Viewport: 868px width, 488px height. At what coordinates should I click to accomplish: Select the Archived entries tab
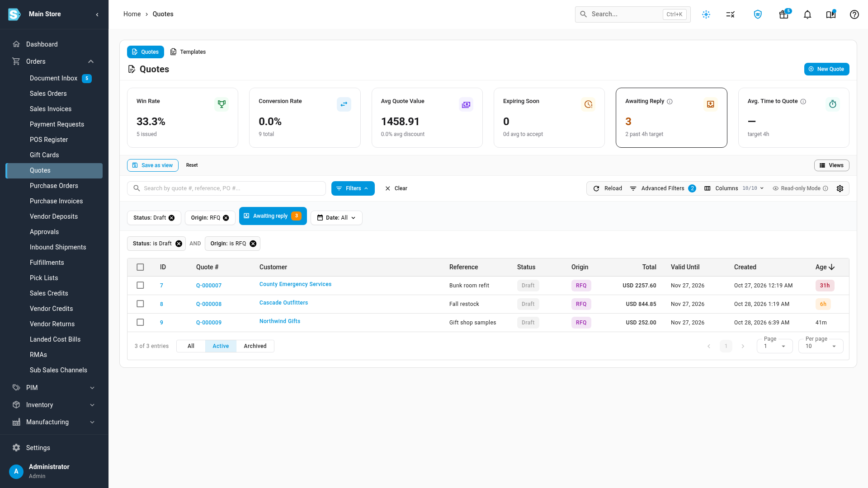click(x=255, y=346)
